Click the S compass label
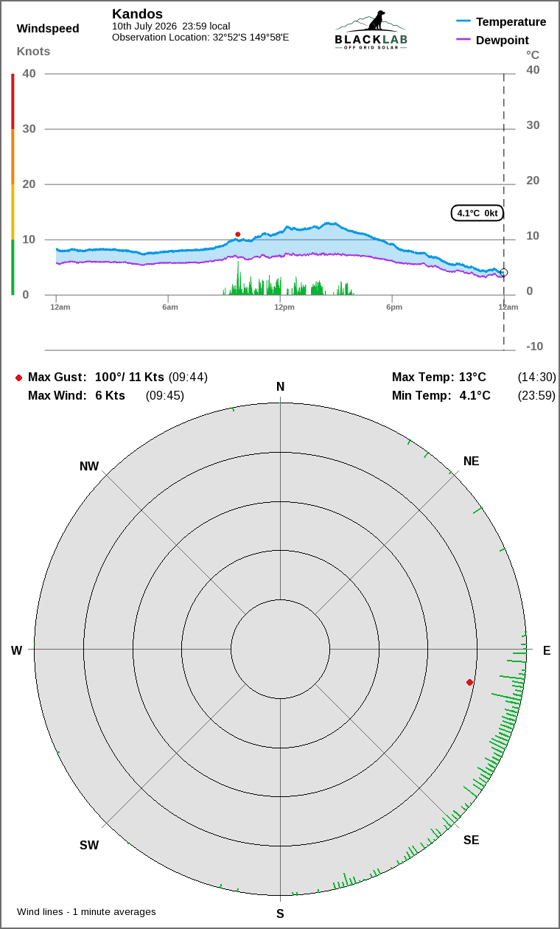This screenshot has height=929, width=560. 280,914
